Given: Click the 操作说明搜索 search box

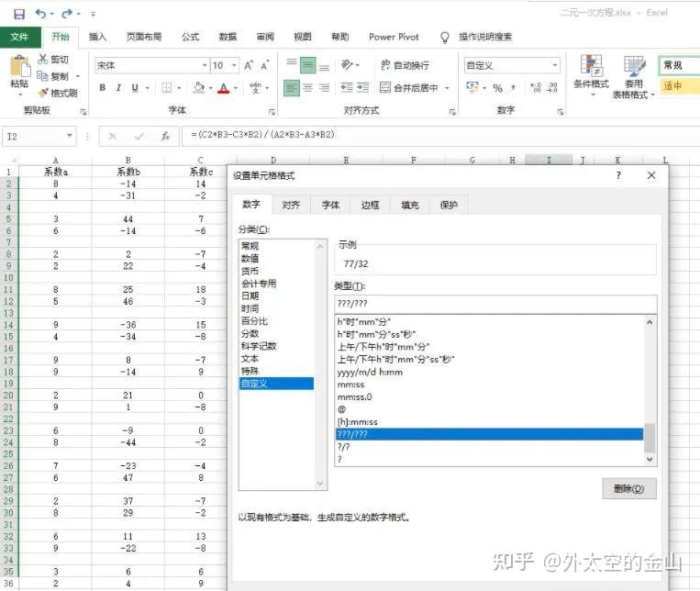Looking at the screenshot, I should coord(485,37).
